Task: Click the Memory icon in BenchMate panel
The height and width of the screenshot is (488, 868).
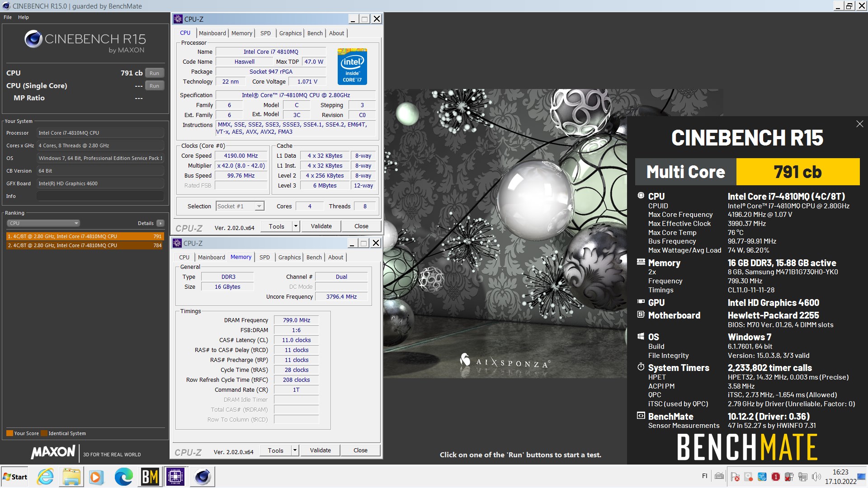Action: (641, 262)
